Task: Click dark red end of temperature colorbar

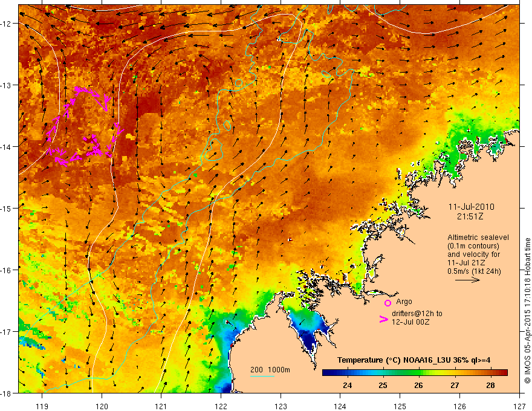Action: click(504, 373)
